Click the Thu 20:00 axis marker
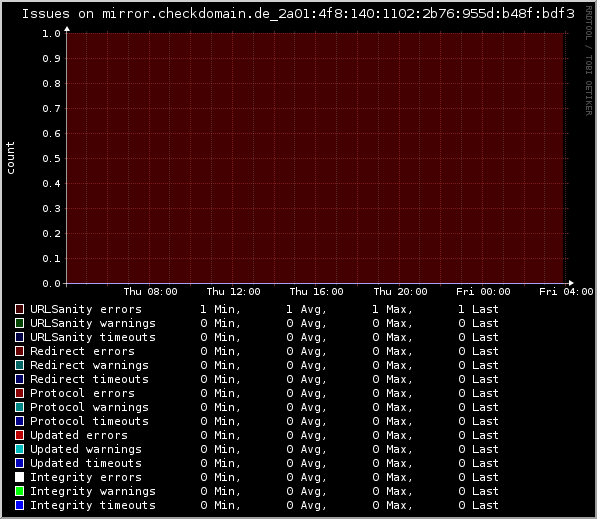 pyautogui.click(x=400, y=292)
